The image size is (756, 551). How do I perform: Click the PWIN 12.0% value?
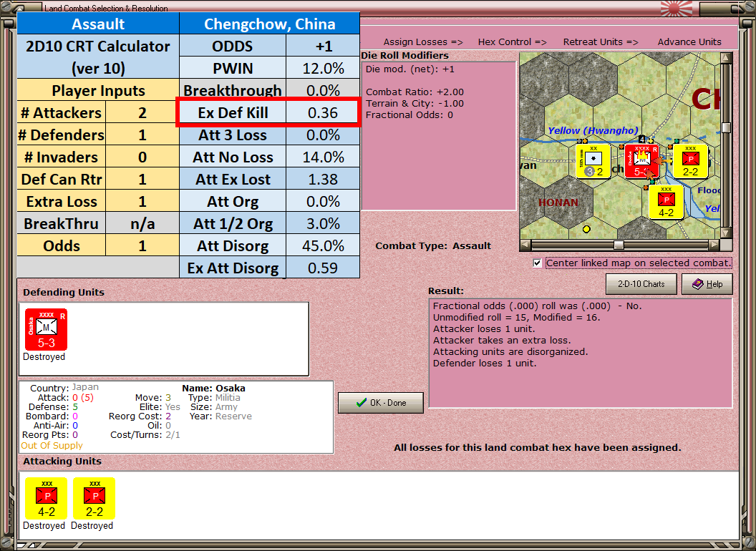[x=323, y=68]
